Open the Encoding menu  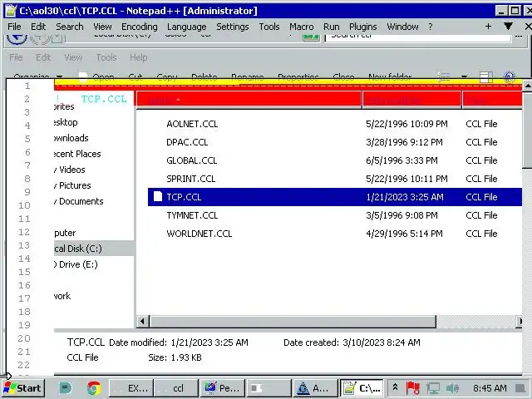pos(140,27)
